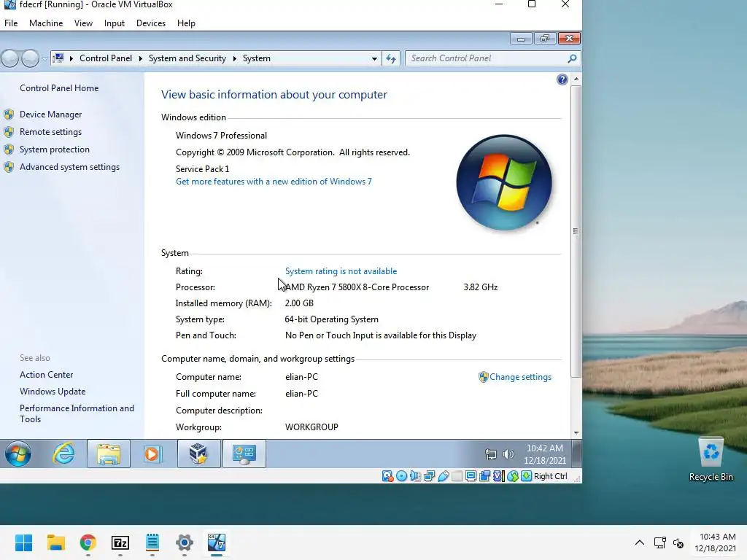Open the display settings status icon
The height and width of the screenshot is (560, 747).
pos(471,475)
